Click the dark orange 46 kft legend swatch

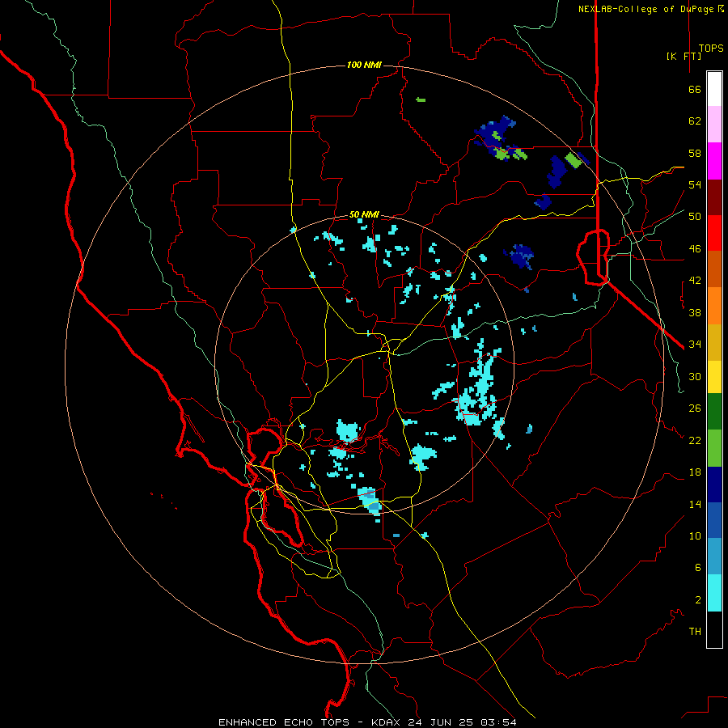tap(714, 269)
